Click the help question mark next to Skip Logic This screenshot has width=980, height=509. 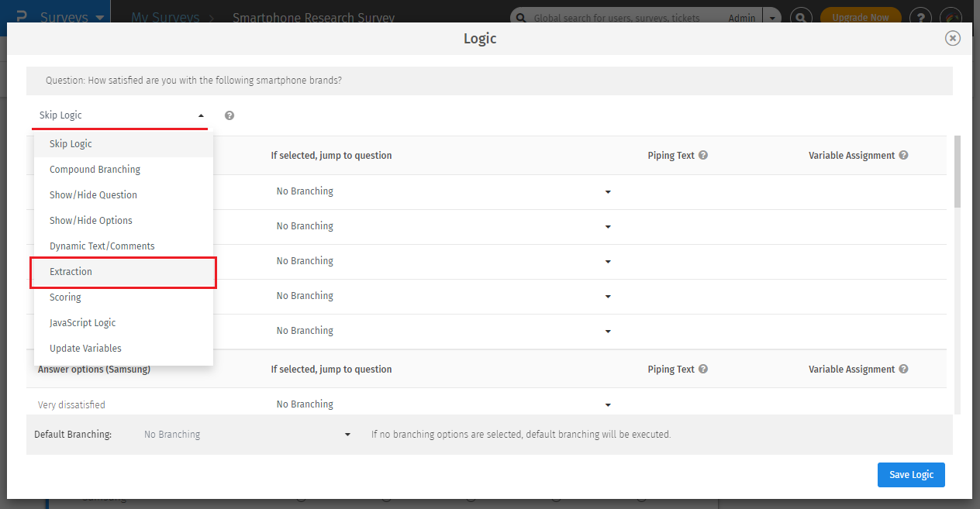click(x=229, y=115)
